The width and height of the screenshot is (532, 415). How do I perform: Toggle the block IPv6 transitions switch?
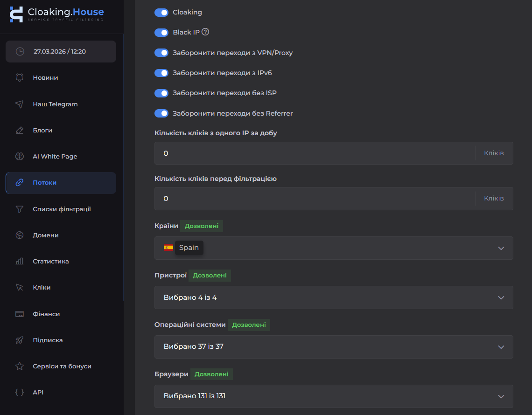click(x=161, y=73)
